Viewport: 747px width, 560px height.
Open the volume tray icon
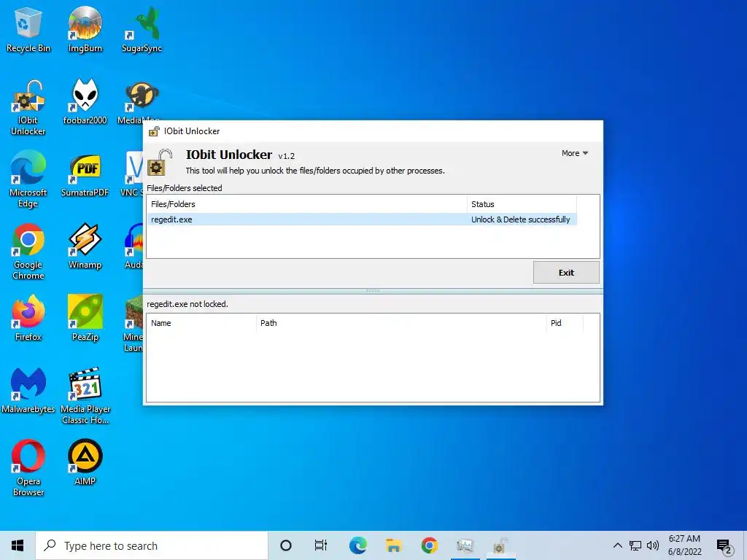click(653, 545)
